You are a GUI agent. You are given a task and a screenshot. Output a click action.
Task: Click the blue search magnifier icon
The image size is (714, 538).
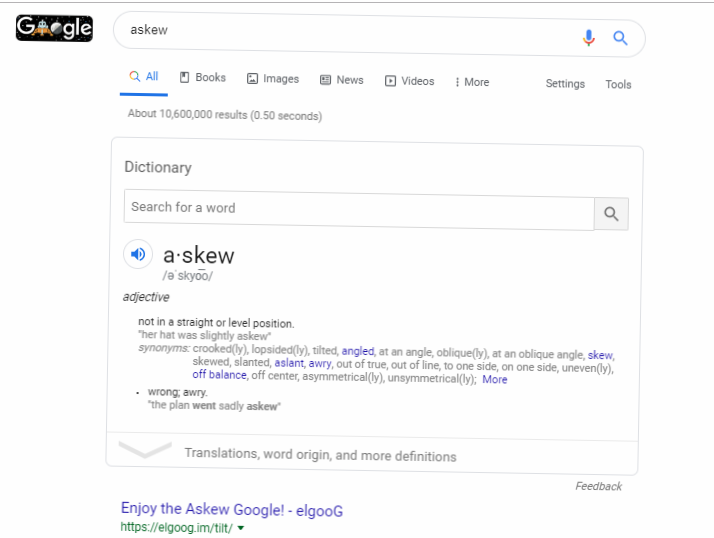click(x=621, y=39)
